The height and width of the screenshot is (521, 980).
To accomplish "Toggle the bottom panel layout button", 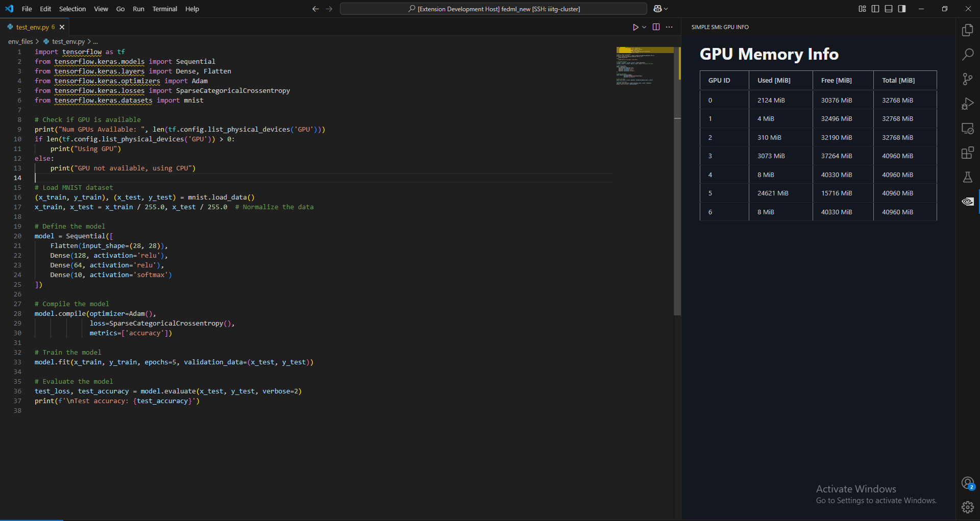I will (889, 9).
